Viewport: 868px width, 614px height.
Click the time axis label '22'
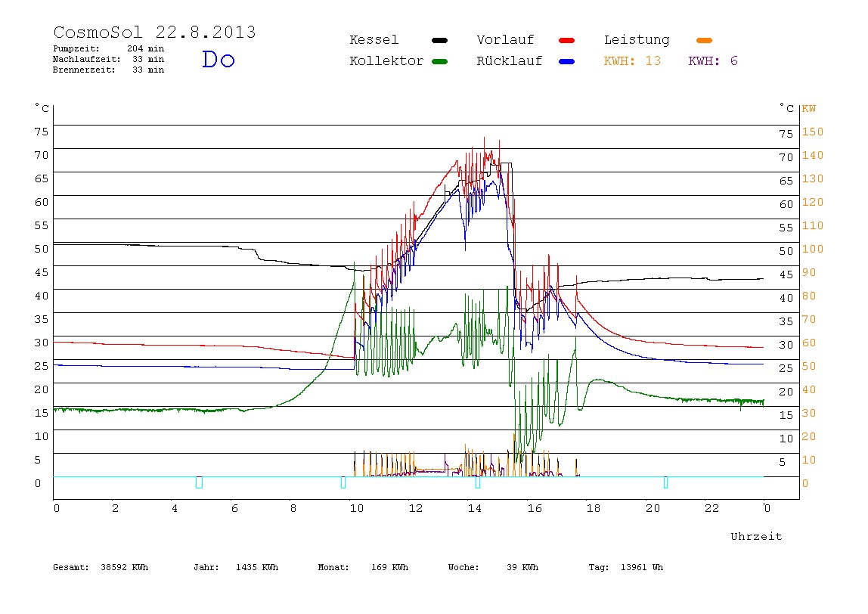[x=712, y=508]
